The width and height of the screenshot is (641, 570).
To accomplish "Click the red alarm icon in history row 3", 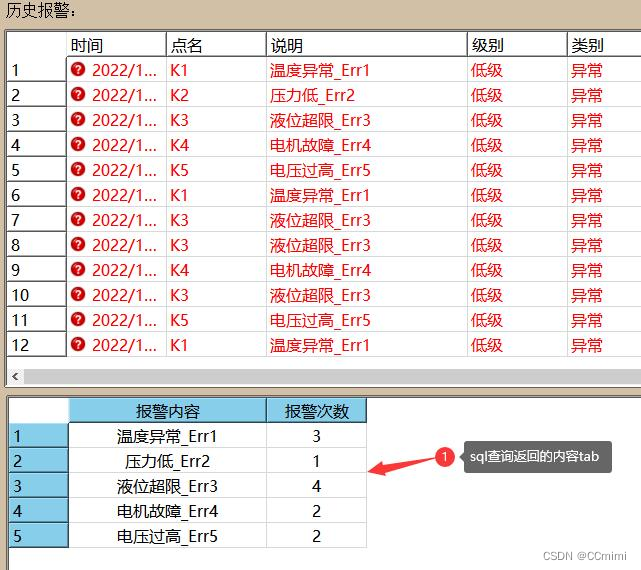I will tap(78, 119).
